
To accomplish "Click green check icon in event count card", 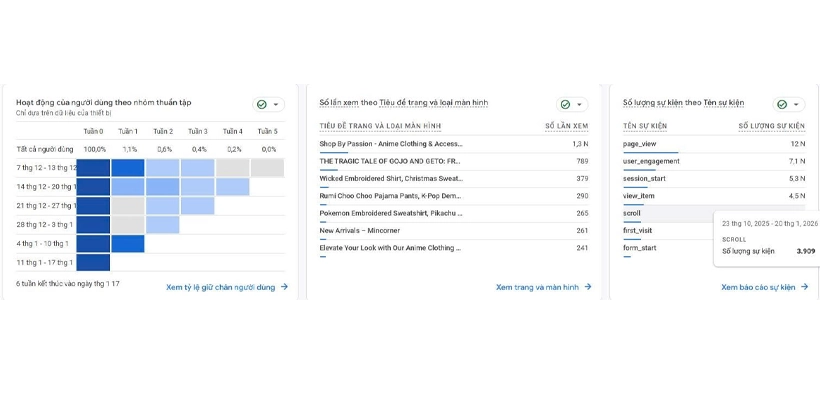I will (x=781, y=104).
